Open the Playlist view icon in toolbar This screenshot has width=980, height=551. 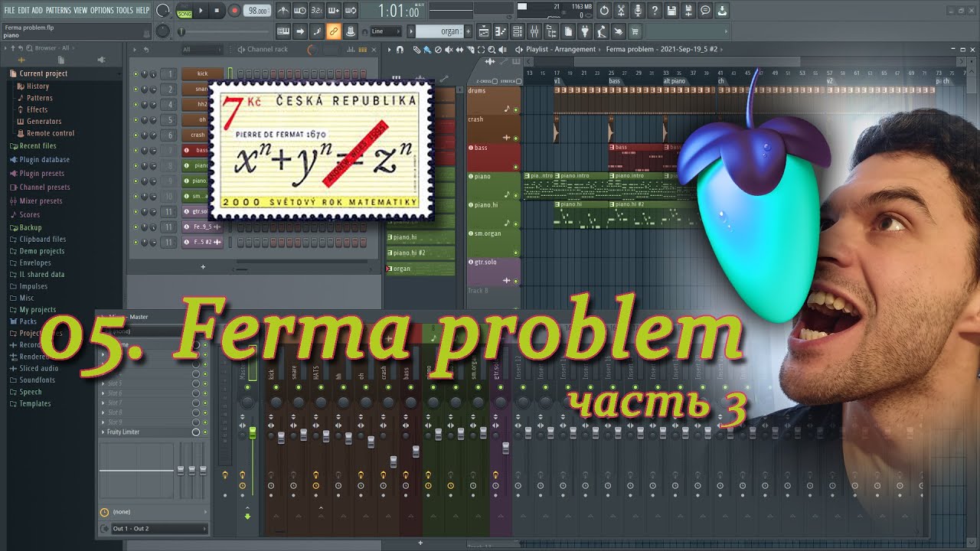(x=484, y=31)
